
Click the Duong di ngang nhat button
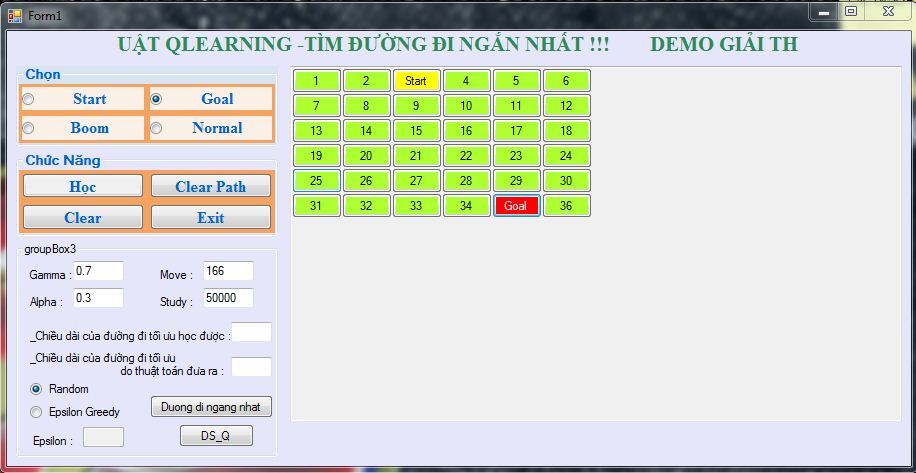pyautogui.click(x=211, y=406)
